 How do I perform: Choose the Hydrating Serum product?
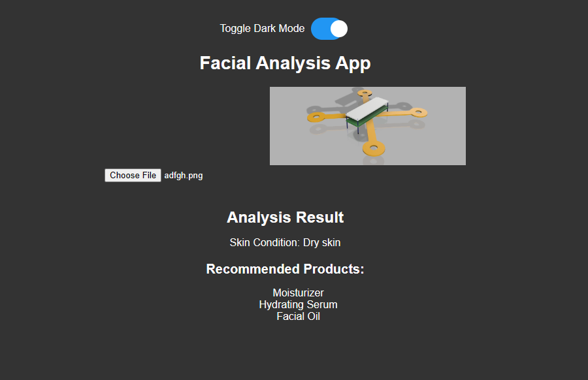(x=298, y=304)
